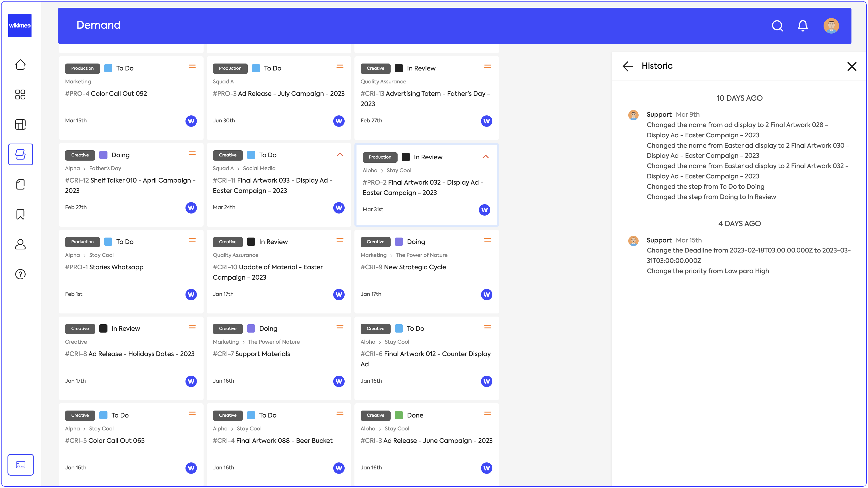
Task: Click the search icon in header
Action: pyautogui.click(x=777, y=26)
